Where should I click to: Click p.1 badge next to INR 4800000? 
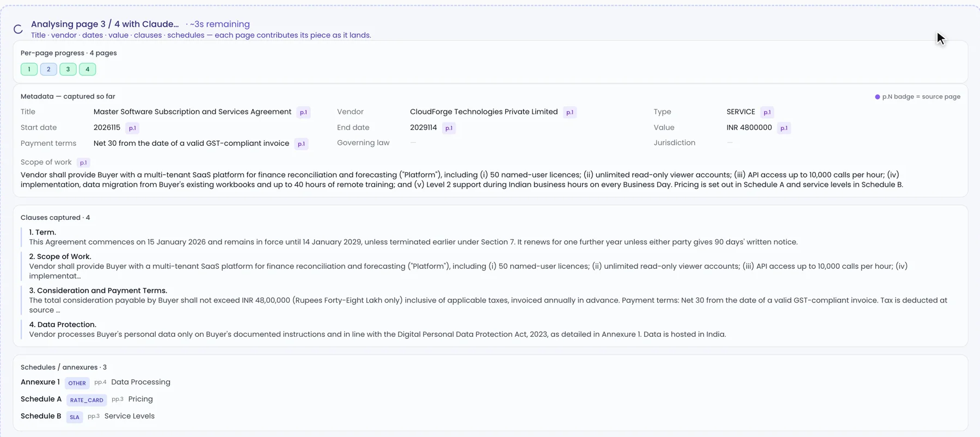click(x=784, y=128)
